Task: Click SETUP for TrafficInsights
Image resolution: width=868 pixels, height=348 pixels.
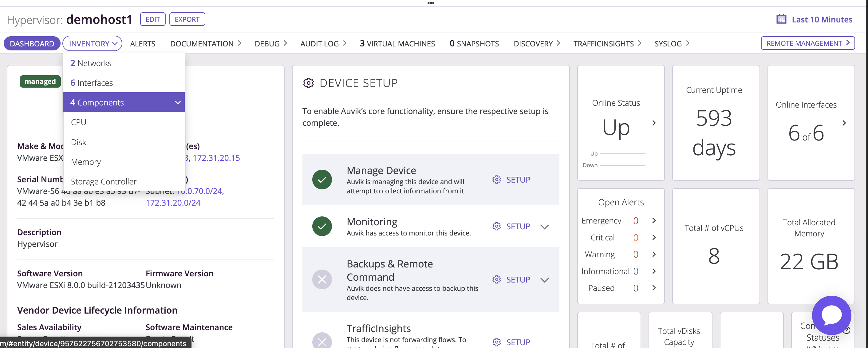Action: click(x=518, y=342)
